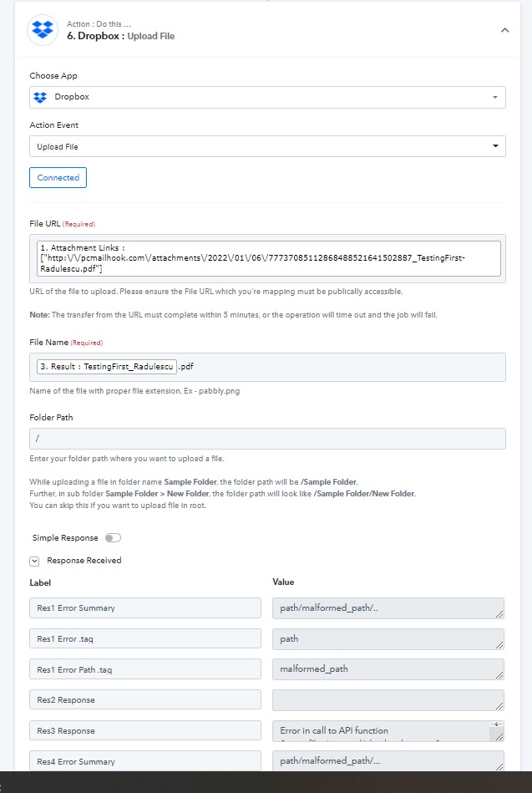This screenshot has height=793, width=532.
Task: Click the 'Simple Response' label
Action: (x=65, y=537)
